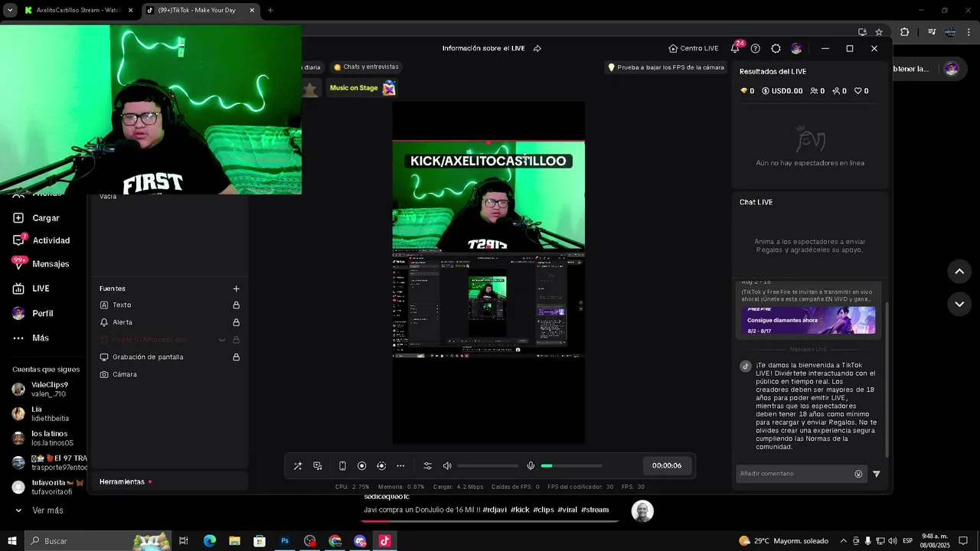This screenshot has height=551, width=980.
Task: Open browser extensions puzzle icon
Action: 904,32
